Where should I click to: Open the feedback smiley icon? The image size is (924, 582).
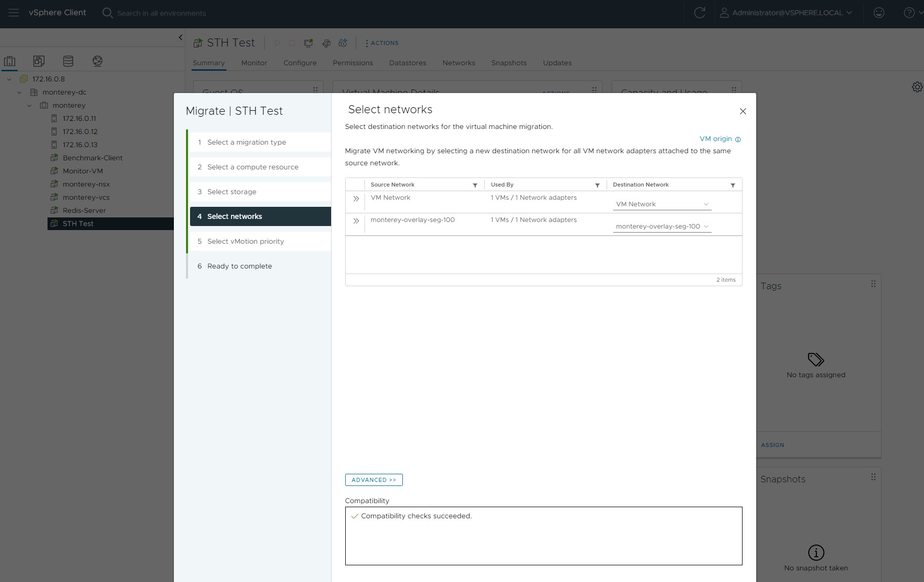coord(879,13)
